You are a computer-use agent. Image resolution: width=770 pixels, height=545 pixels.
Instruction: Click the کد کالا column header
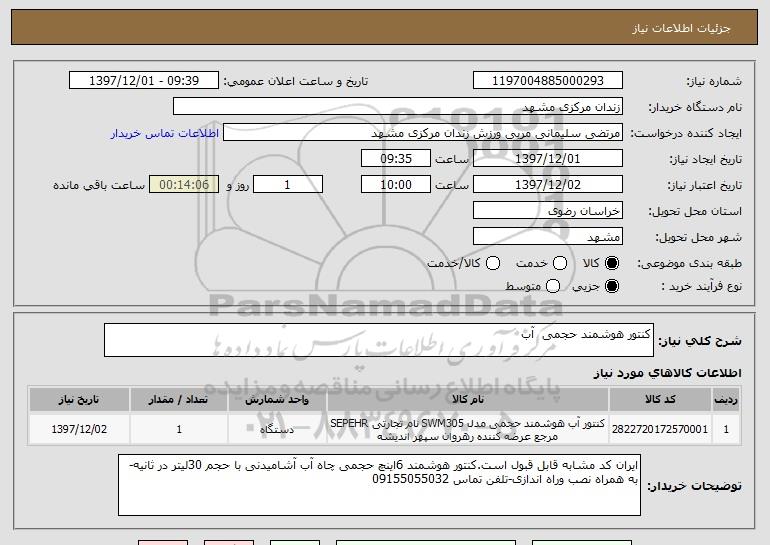[x=660, y=400]
